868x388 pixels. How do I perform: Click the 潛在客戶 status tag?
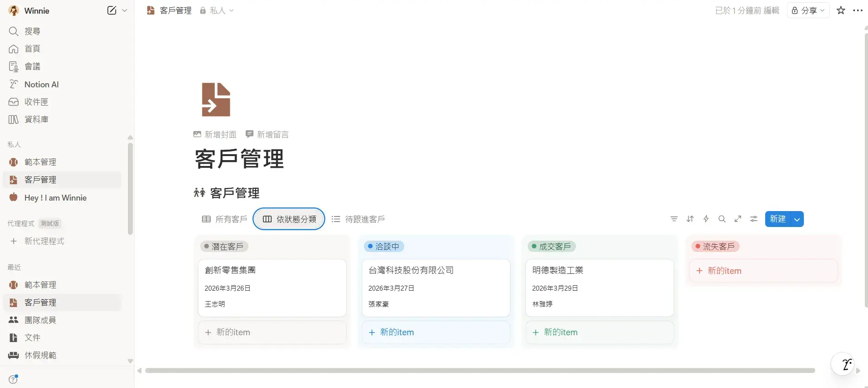tap(224, 247)
